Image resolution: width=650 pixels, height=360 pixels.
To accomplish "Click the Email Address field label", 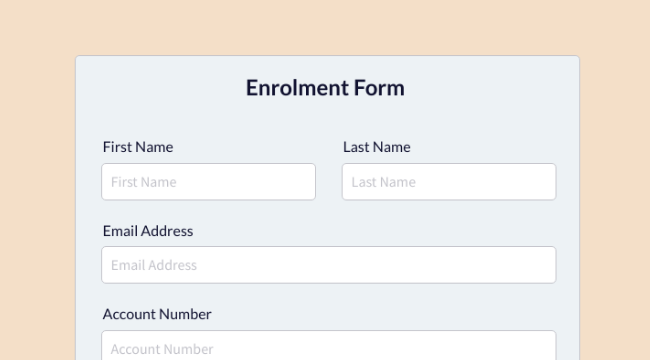I will 148,231.
